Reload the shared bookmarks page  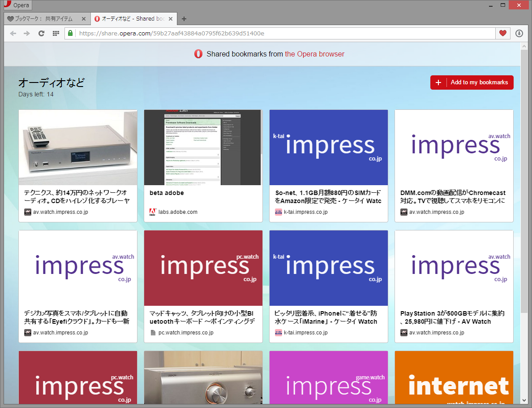(x=41, y=33)
